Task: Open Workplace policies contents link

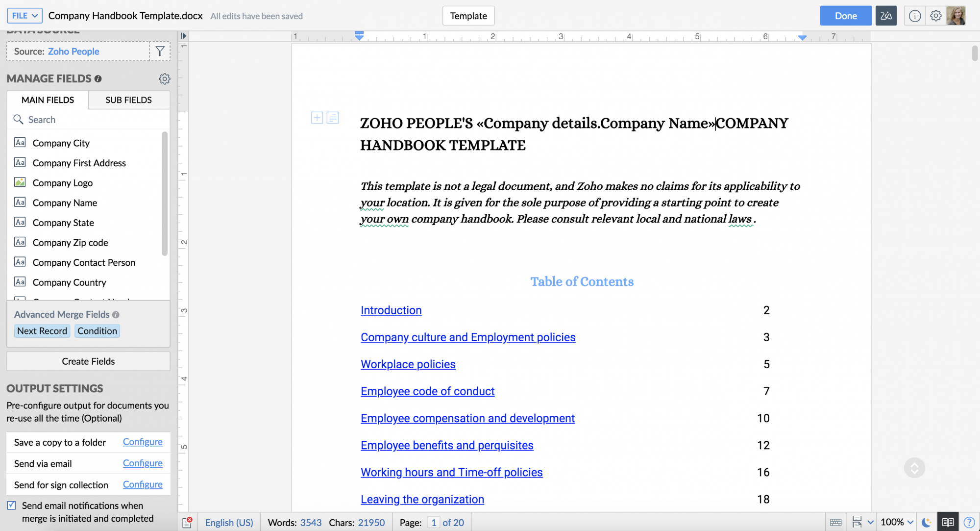Action: [x=408, y=364]
